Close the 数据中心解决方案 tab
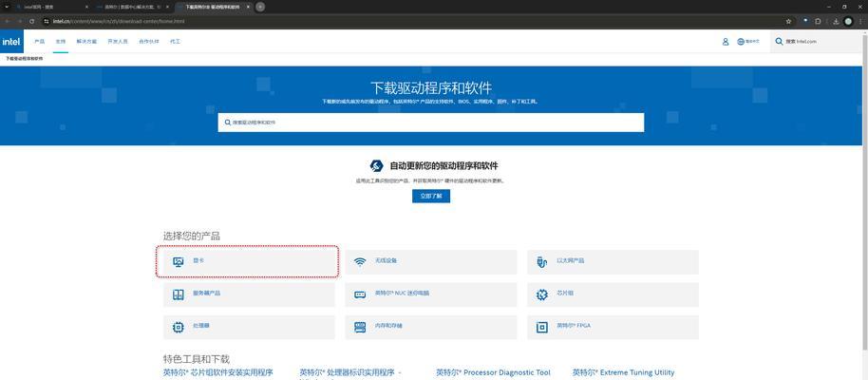 click(167, 7)
